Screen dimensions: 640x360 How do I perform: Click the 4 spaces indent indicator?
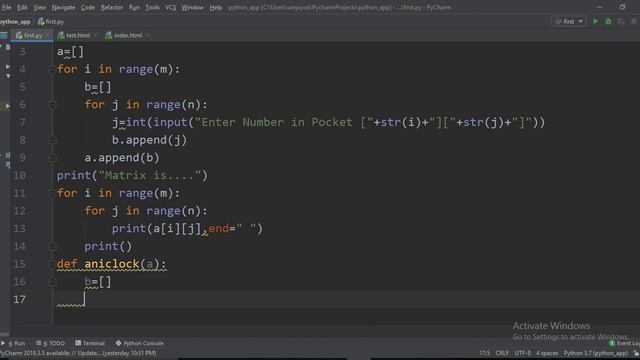point(547,353)
